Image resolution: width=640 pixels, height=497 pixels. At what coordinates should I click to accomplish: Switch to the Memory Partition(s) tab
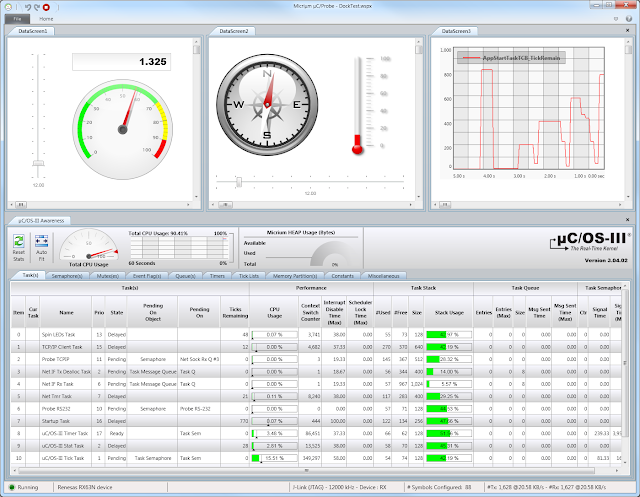[295, 276]
